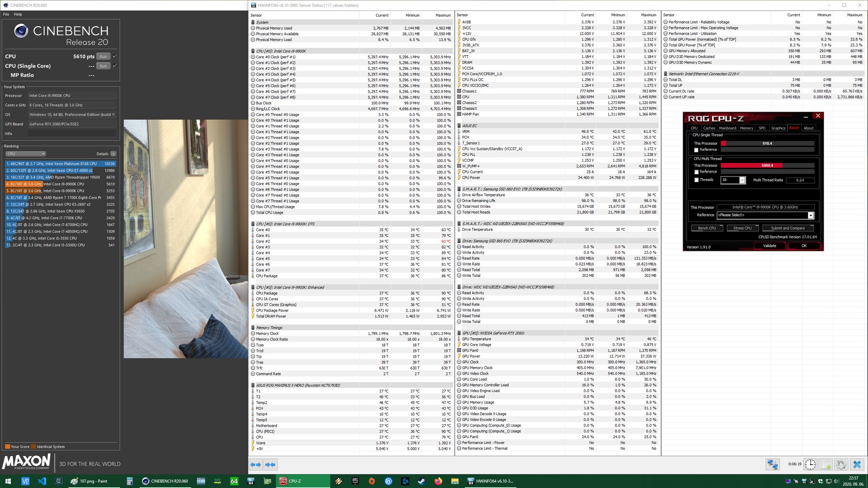Click Validate button in CPU-Z
The height and width of the screenshot is (488, 868).
tap(770, 246)
